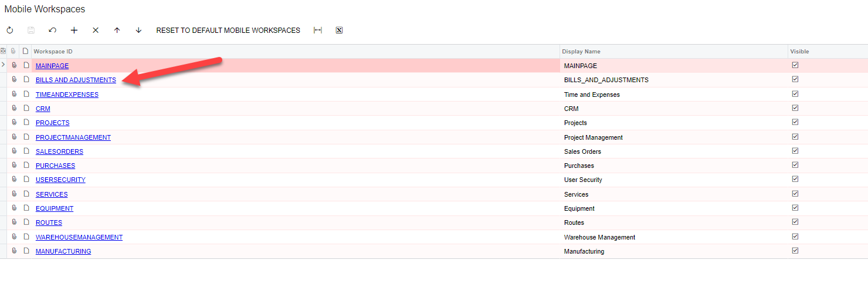Toggle Visible checkbox for Purchases
This screenshot has width=868, height=300.
pos(795,165)
